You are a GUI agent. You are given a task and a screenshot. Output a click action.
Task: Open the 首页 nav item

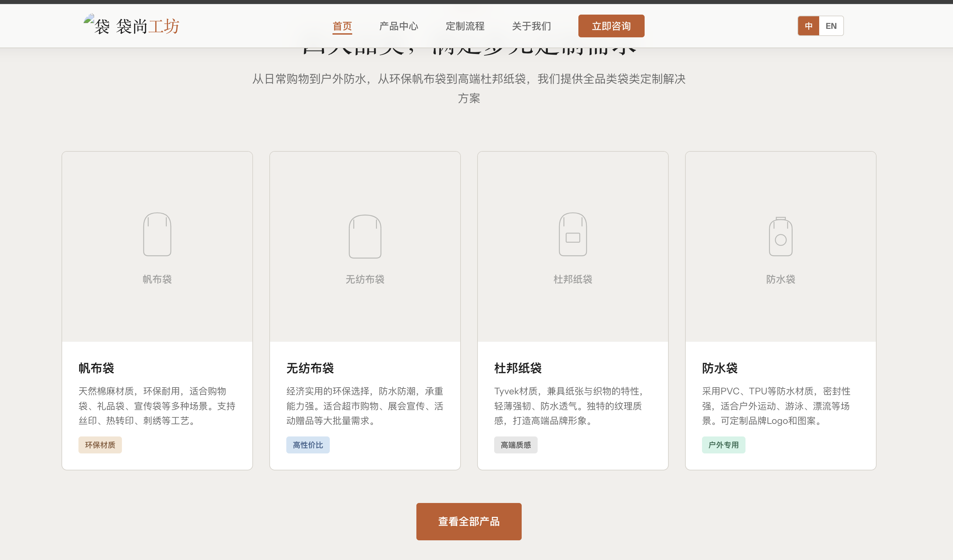pyautogui.click(x=342, y=26)
